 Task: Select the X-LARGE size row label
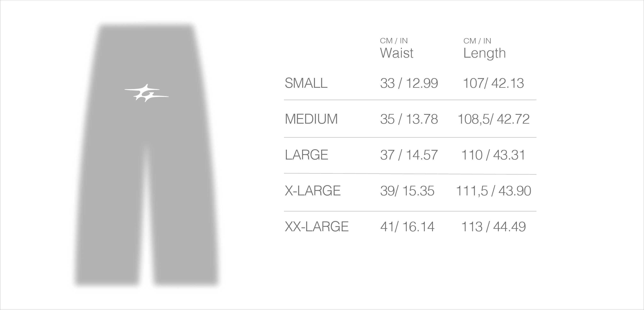click(x=313, y=191)
